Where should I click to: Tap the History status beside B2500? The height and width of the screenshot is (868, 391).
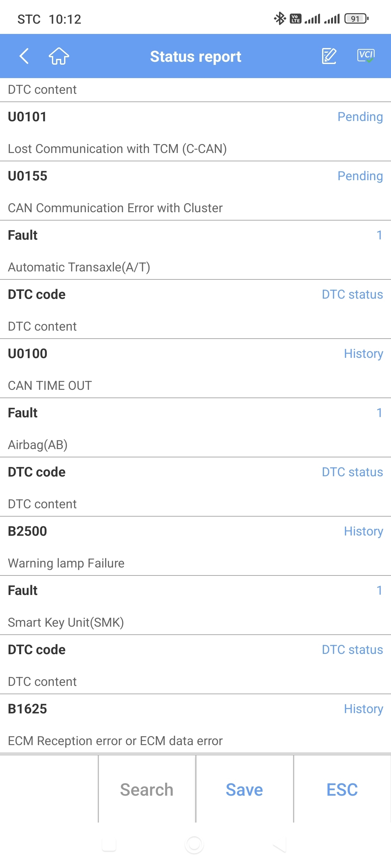point(363,531)
